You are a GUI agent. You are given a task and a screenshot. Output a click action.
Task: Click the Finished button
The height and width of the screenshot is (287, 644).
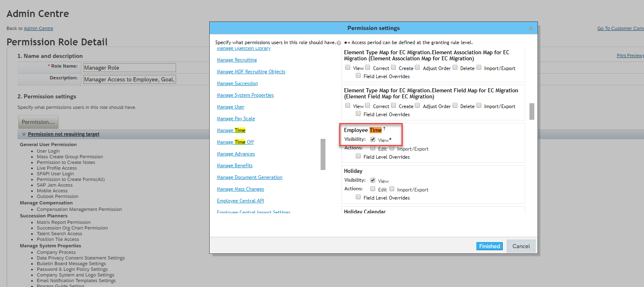(x=489, y=246)
